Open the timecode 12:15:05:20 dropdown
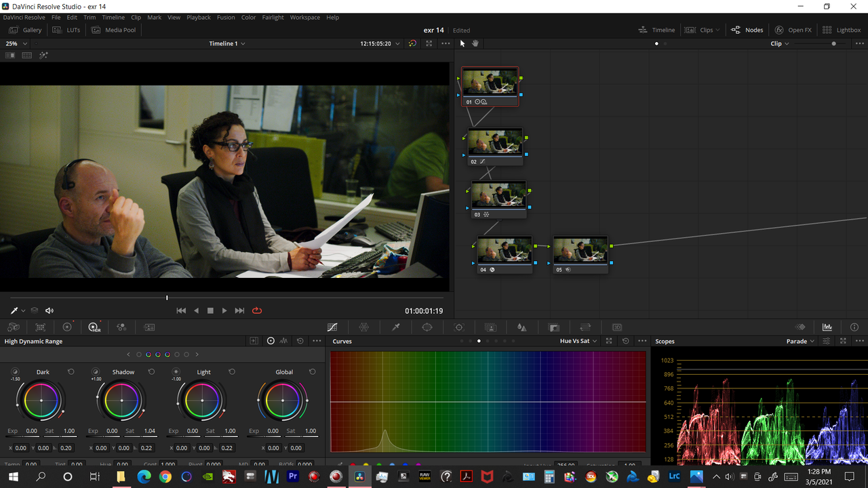 (380, 43)
